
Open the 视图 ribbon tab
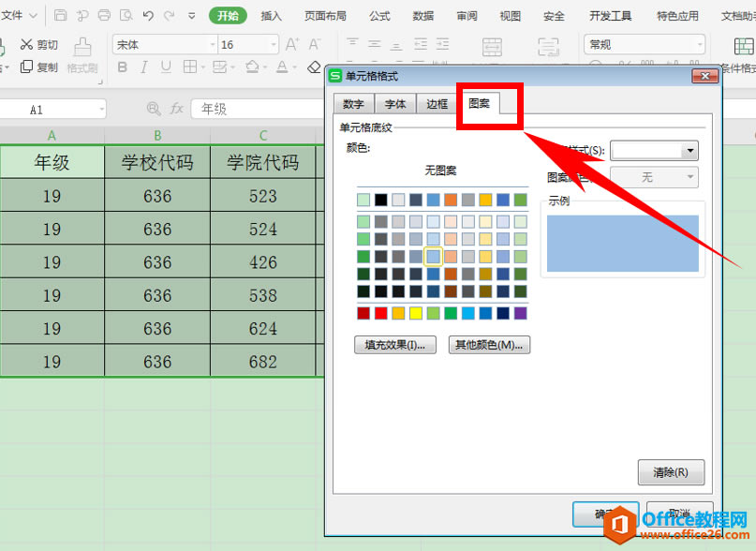pos(511,16)
